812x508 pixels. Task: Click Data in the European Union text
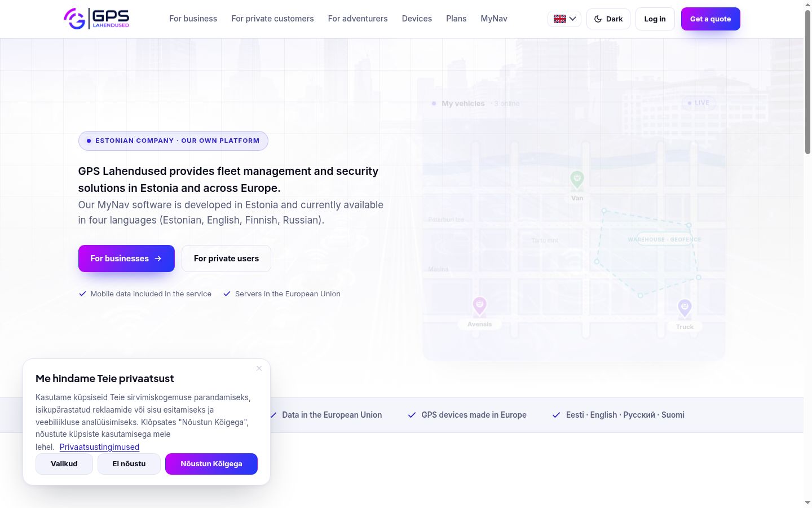(x=332, y=415)
